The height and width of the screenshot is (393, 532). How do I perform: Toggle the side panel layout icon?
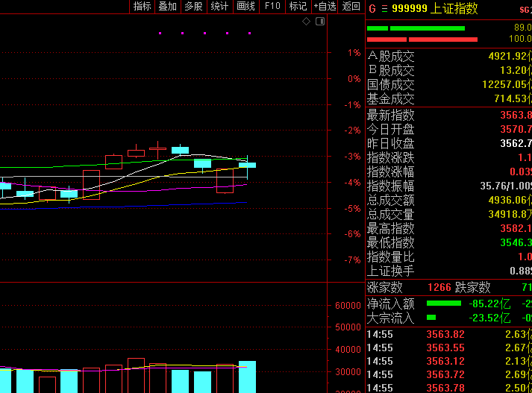tap(320, 22)
